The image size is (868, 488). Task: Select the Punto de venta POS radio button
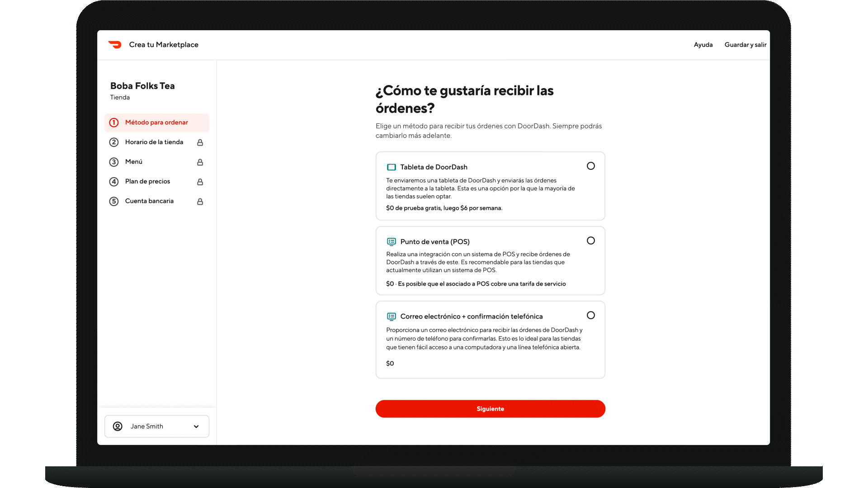click(x=591, y=241)
